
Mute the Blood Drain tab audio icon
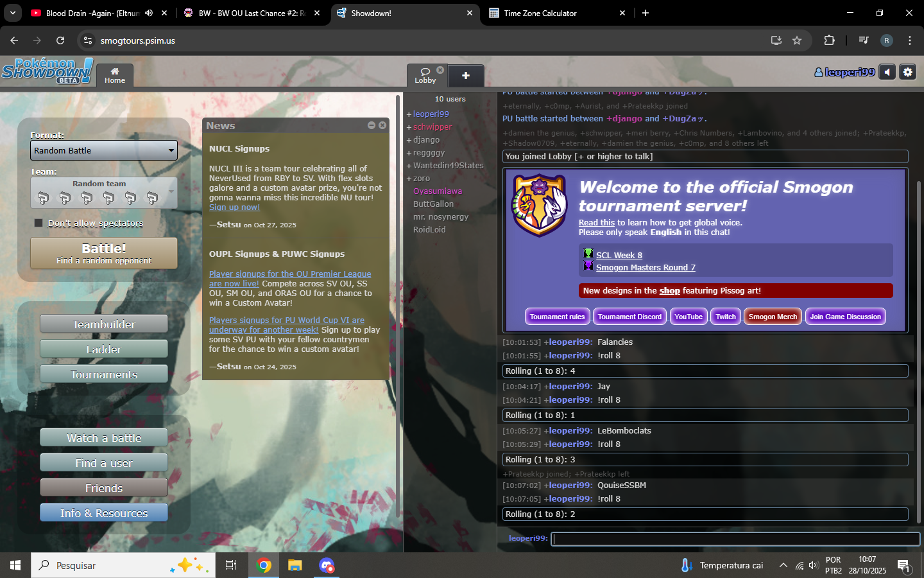point(149,13)
